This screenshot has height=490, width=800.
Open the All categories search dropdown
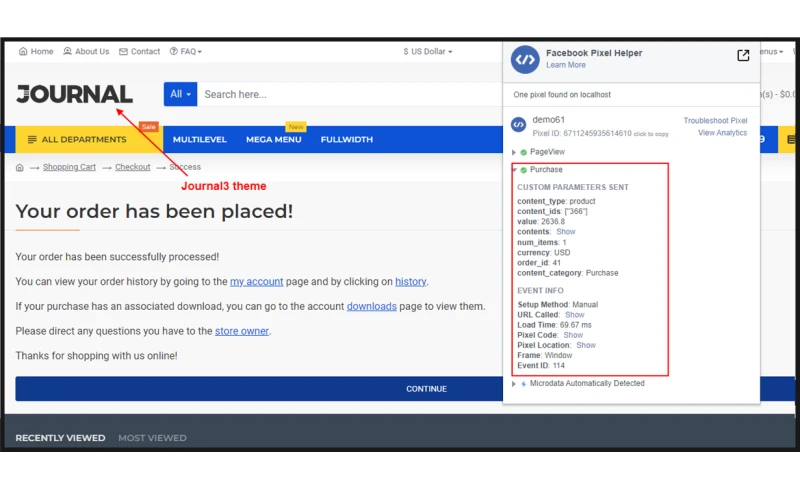pos(180,94)
